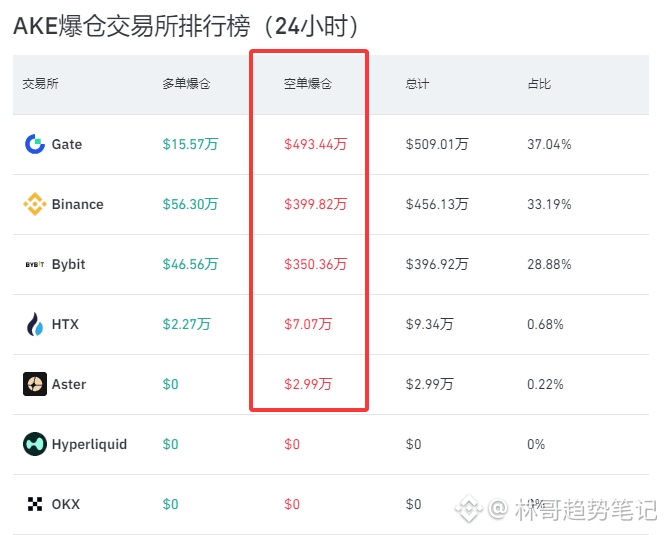Select Gate short liquidation $493.44万
The height and width of the screenshot is (535, 665).
click(316, 144)
